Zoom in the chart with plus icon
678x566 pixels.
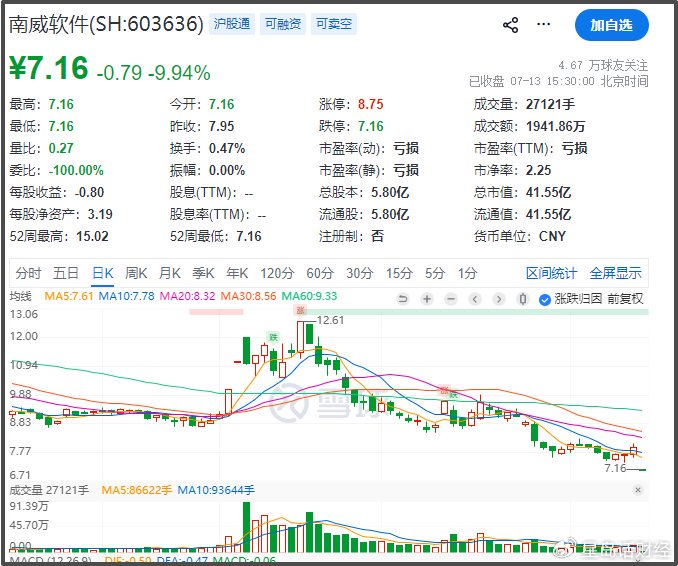[427, 299]
